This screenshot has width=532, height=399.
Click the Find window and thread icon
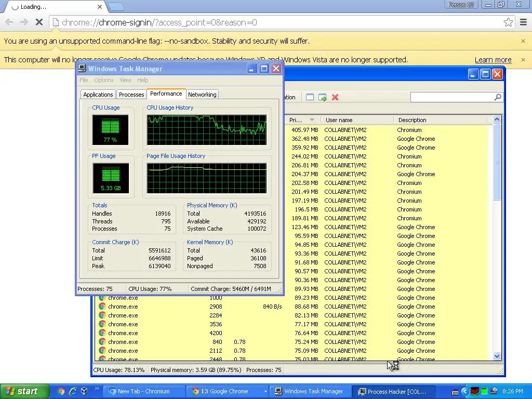click(x=322, y=97)
